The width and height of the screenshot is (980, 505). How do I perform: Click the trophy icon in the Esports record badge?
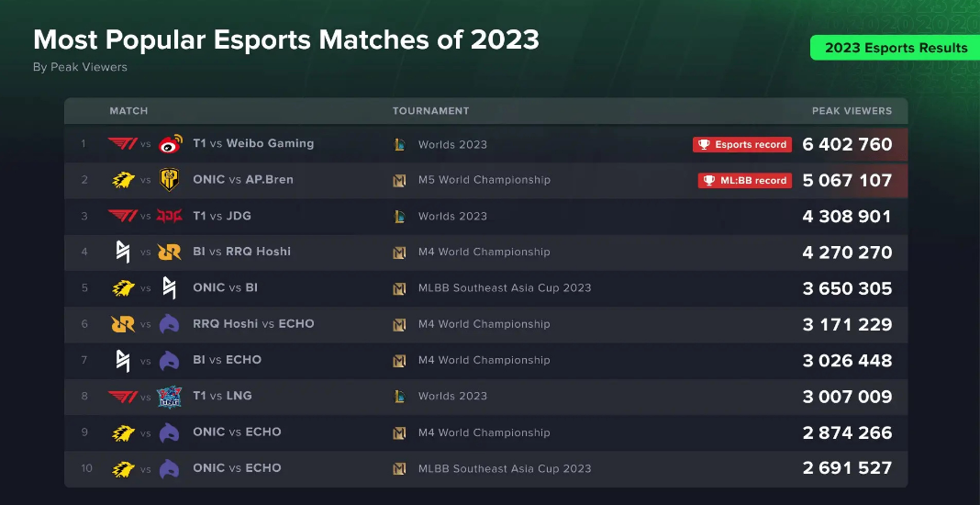coord(704,144)
